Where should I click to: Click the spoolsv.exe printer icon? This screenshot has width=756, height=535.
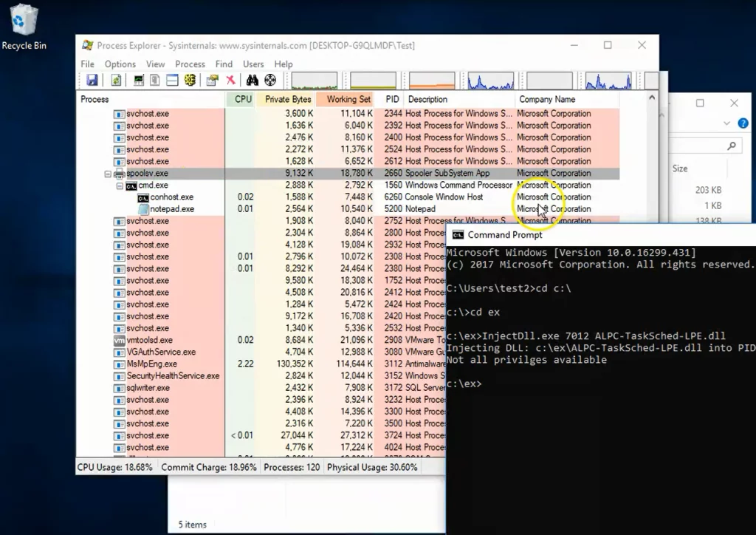click(119, 174)
